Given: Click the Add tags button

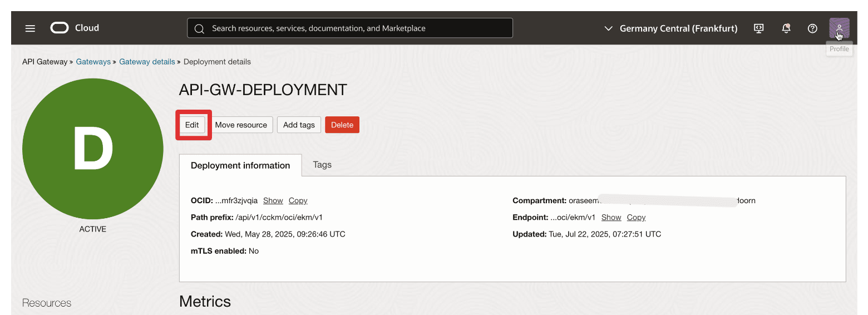Looking at the screenshot, I should click(x=299, y=125).
